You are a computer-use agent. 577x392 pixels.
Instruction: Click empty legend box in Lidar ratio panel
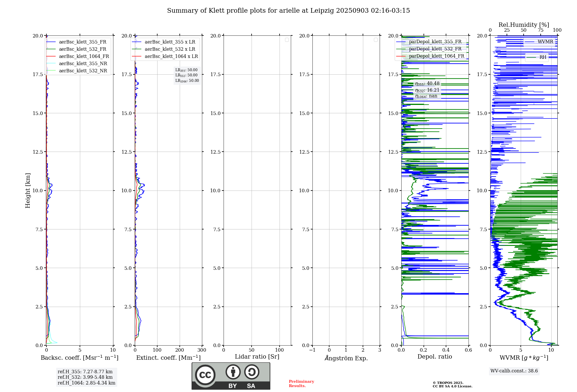pyautogui.click(x=287, y=40)
